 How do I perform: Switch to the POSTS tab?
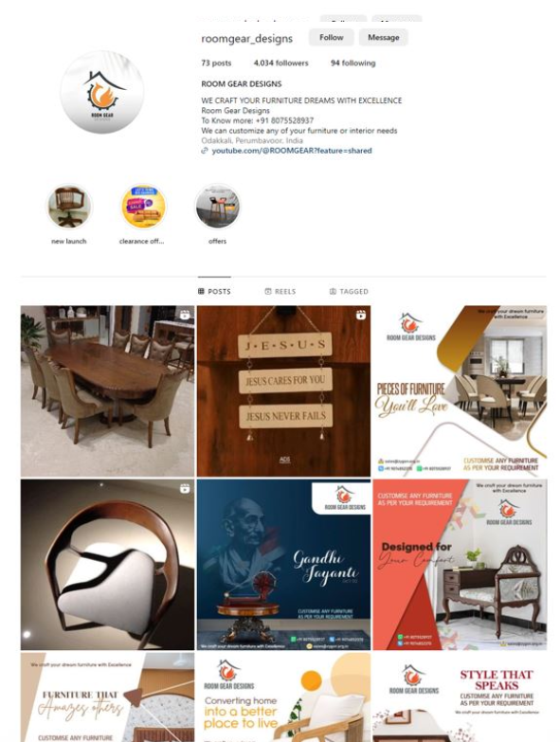tap(214, 292)
